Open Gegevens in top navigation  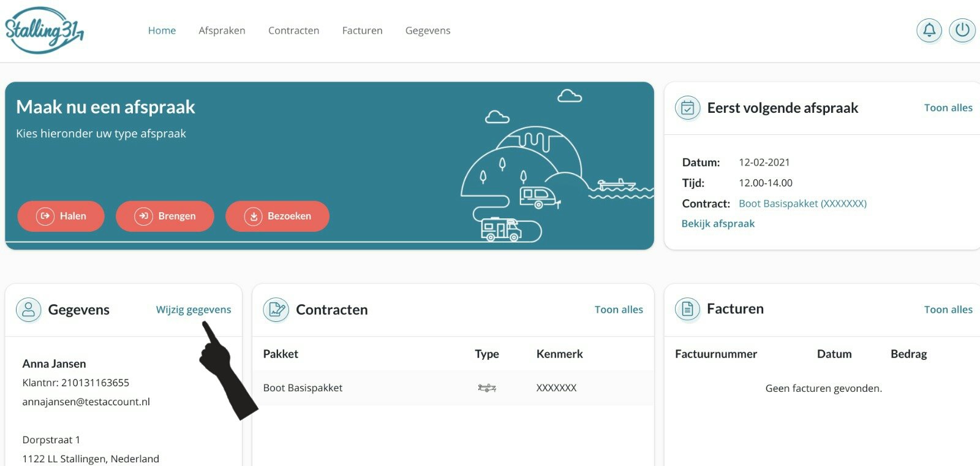[x=428, y=31]
